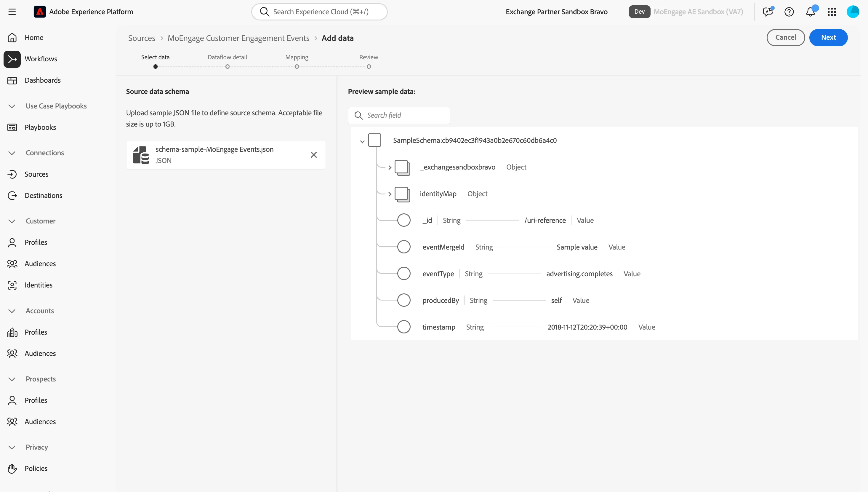Screen dimensions: 868x492
Task: Open MoEngage Customer Engagement Events breadcrumb
Action: click(238, 38)
